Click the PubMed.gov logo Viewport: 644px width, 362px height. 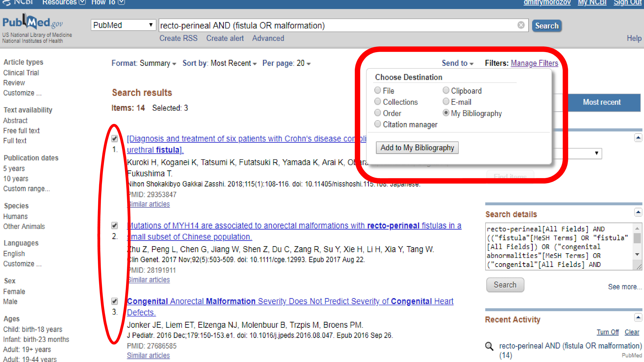(33, 23)
